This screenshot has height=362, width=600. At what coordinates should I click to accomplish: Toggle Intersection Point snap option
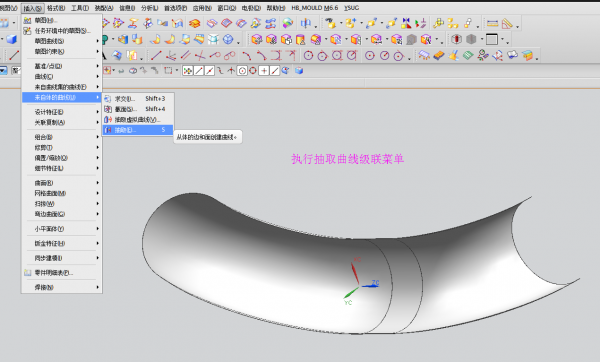click(x=231, y=71)
